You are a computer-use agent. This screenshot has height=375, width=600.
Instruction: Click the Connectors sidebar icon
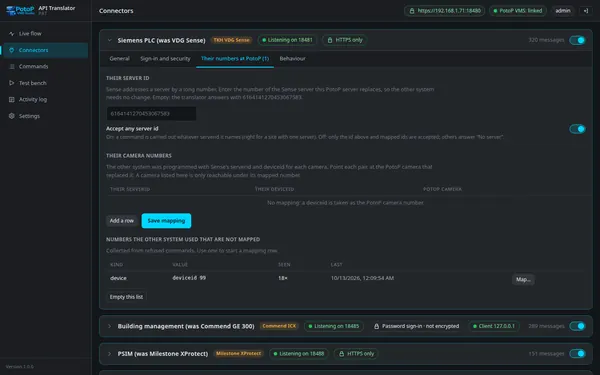coord(11,50)
